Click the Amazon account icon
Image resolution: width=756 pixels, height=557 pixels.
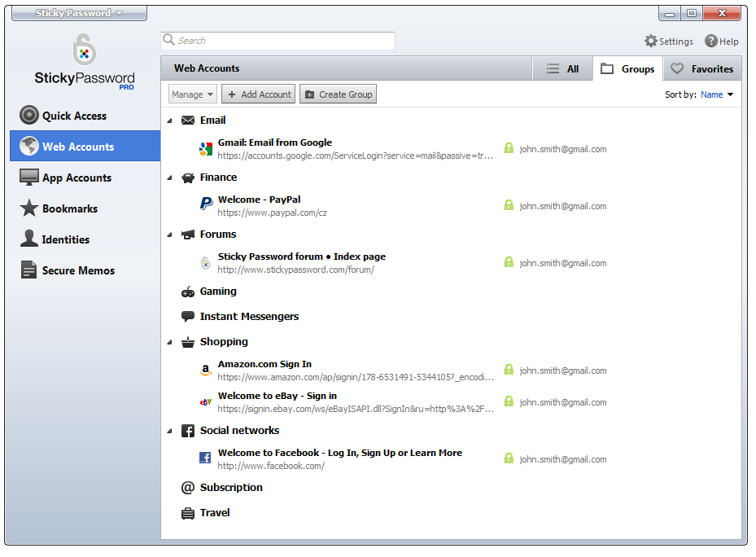(206, 371)
